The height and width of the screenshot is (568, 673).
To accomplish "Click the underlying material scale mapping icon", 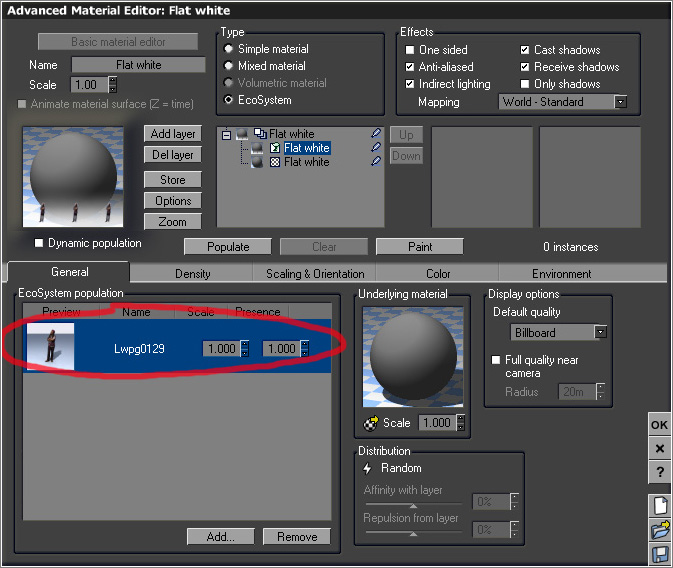I will tap(371, 423).
